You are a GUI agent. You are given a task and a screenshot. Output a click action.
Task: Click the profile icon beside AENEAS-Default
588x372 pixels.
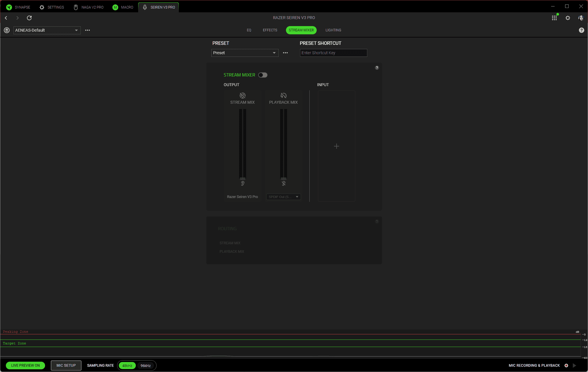(x=7, y=30)
